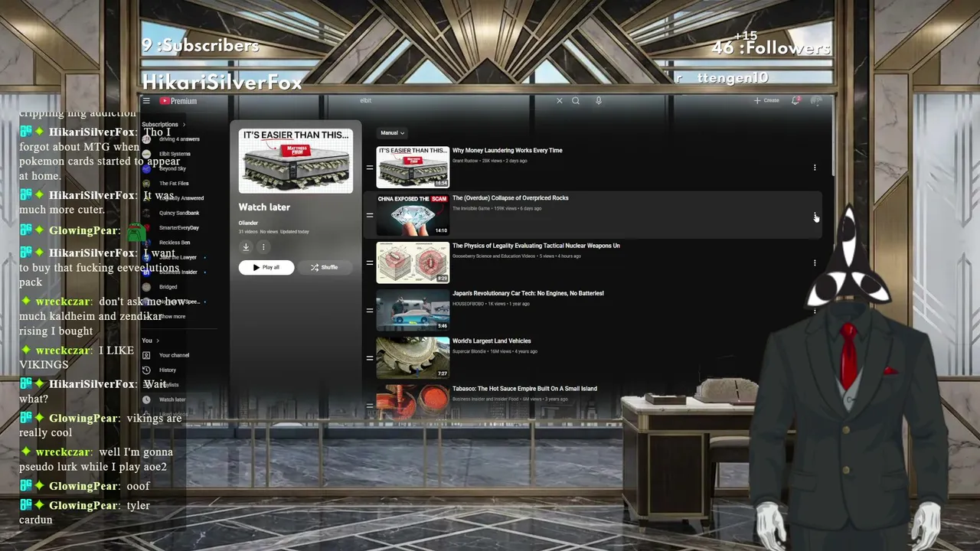The width and height of the screenshot is (980, 551).
Task: Open The Fat Files subscription
Action: click(x=173, y=184)
